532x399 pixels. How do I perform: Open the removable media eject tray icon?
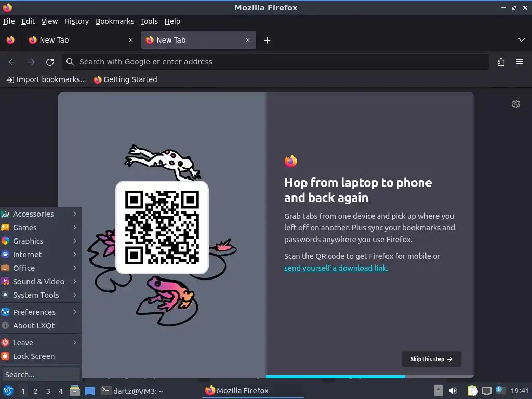(438, 391)
